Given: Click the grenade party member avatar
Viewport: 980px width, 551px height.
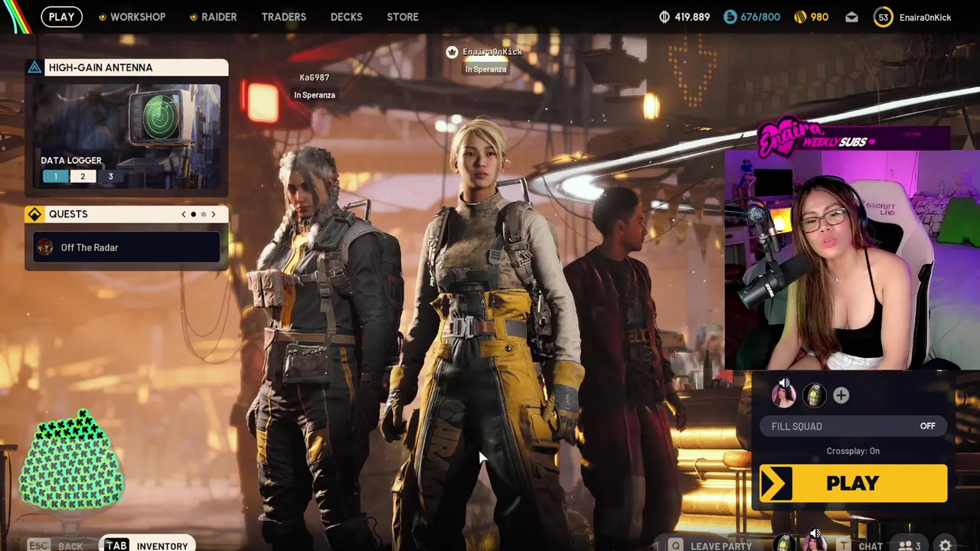Looking at the screenshot, I should [x=815, y=396].
